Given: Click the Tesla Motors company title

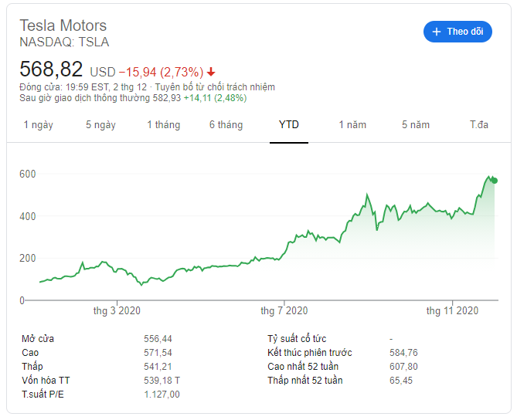Looking at the screenshot, I should [63, 25].
